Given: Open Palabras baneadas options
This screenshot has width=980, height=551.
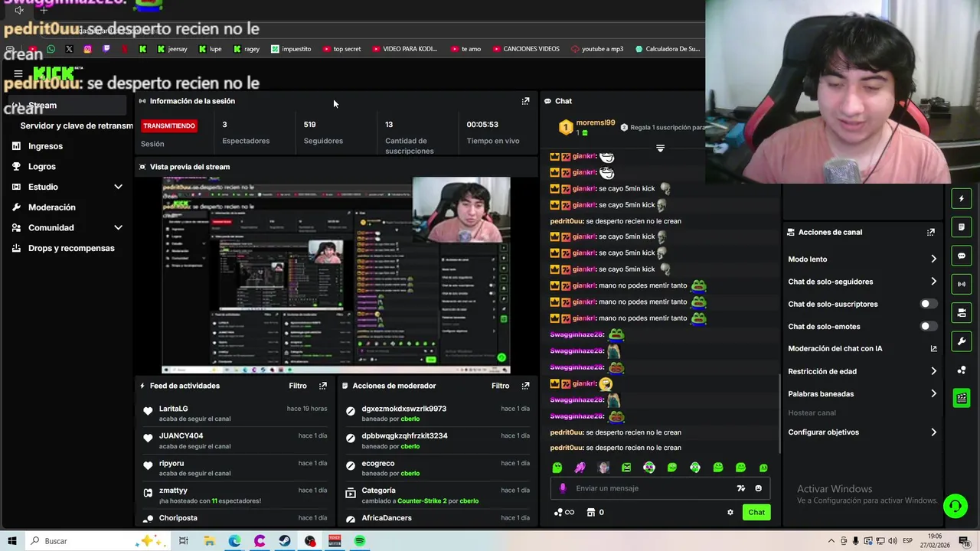Looking at the screenshot, I should [x=862, y=393].
